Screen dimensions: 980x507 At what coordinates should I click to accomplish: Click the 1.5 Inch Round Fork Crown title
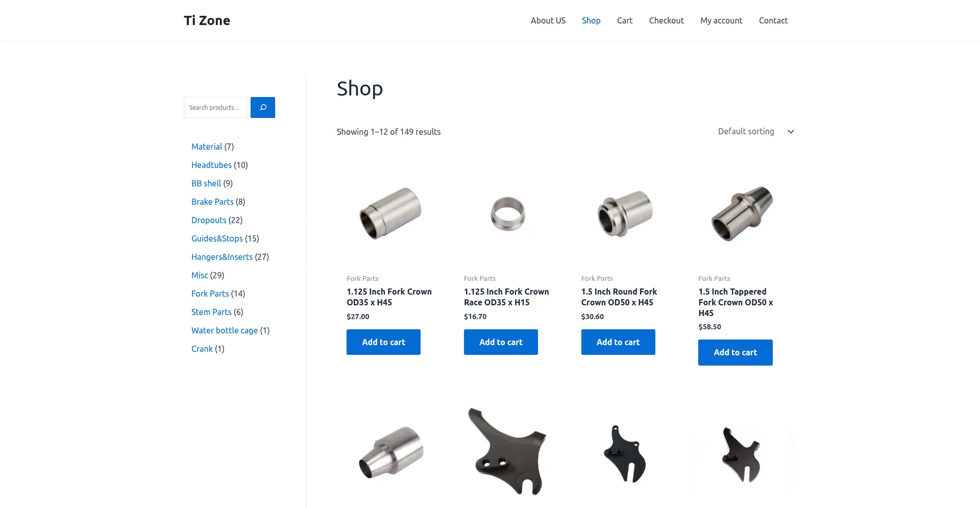coord(619,297)
